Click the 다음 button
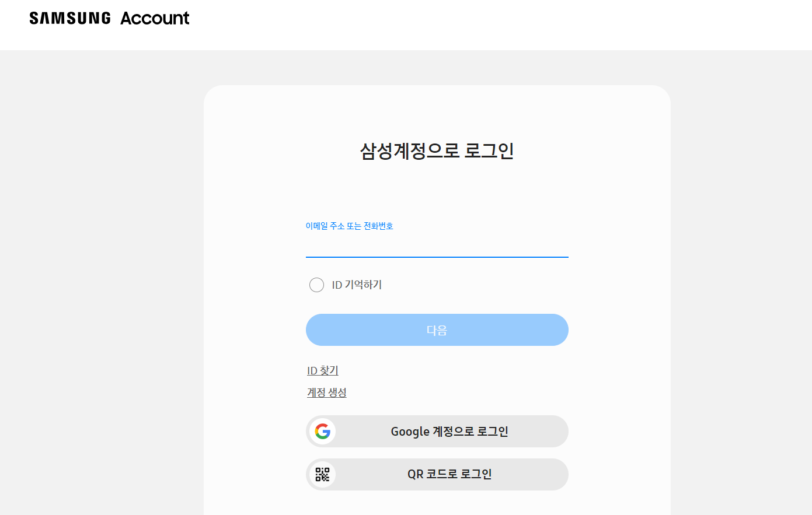812x515 pixels. tap(437, 330)
